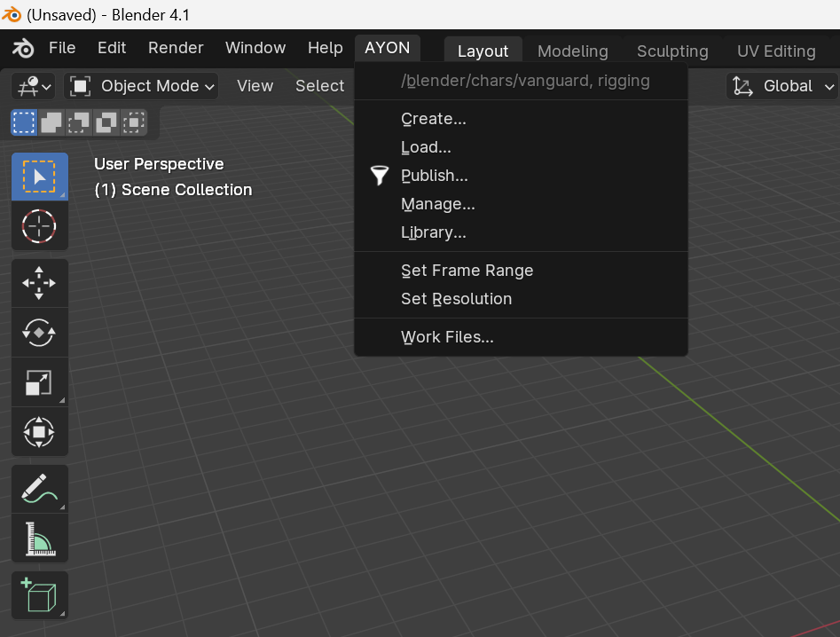The height and width of the screenshot is (637, 840).
Task: Open the Object Mode dropdown
Action: (141, 86)
